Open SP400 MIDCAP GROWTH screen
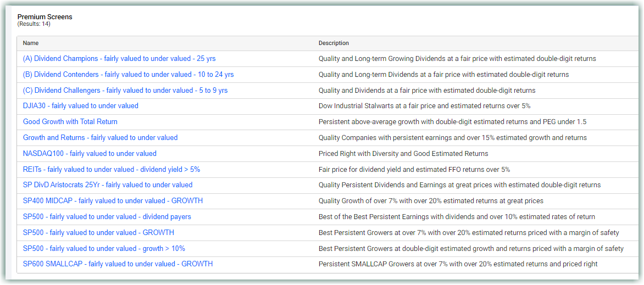The height and width of the screenshot is (285, 644). pos(113,201)
